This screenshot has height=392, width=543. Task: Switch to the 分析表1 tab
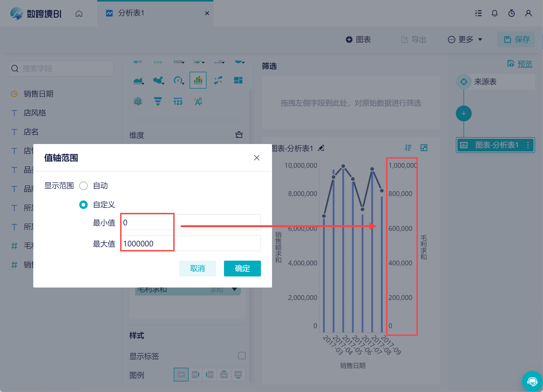(x=131, y=13)
